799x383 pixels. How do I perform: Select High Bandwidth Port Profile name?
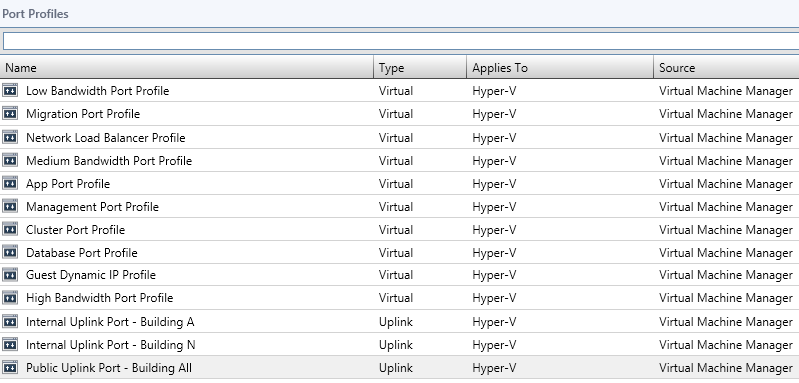99,297
